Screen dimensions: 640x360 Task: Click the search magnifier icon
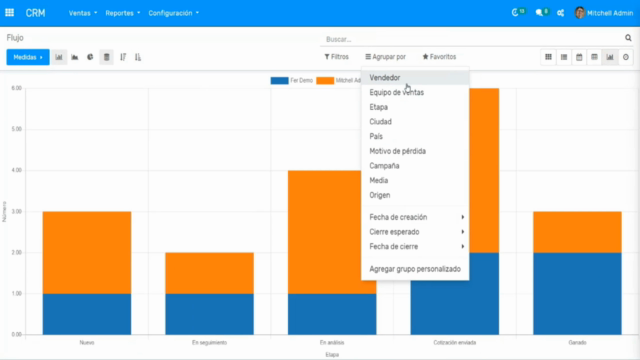tap(628, 38)
